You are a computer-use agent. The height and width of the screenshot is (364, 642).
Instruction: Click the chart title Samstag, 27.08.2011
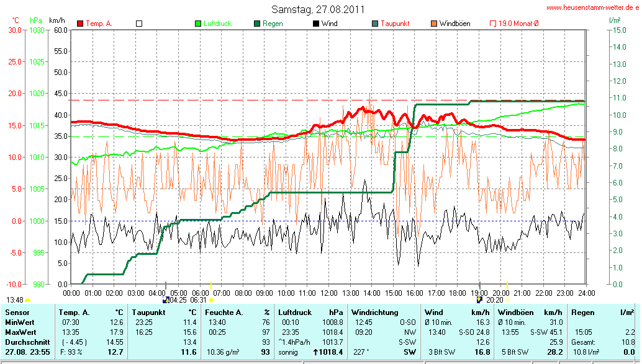318,9
